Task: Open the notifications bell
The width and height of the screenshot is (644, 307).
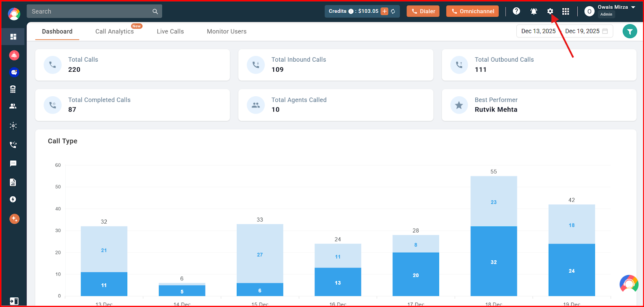Action: [534, 11]
